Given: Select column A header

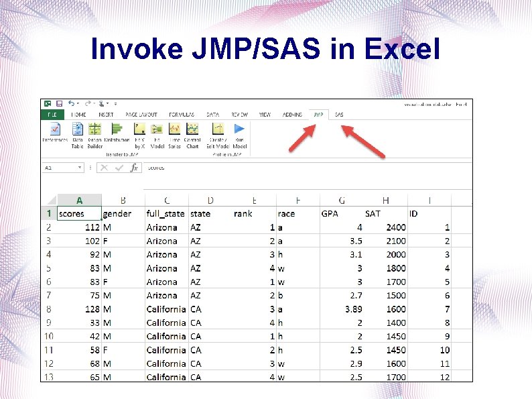Looking at the screenshot, I should pos(79,201).
